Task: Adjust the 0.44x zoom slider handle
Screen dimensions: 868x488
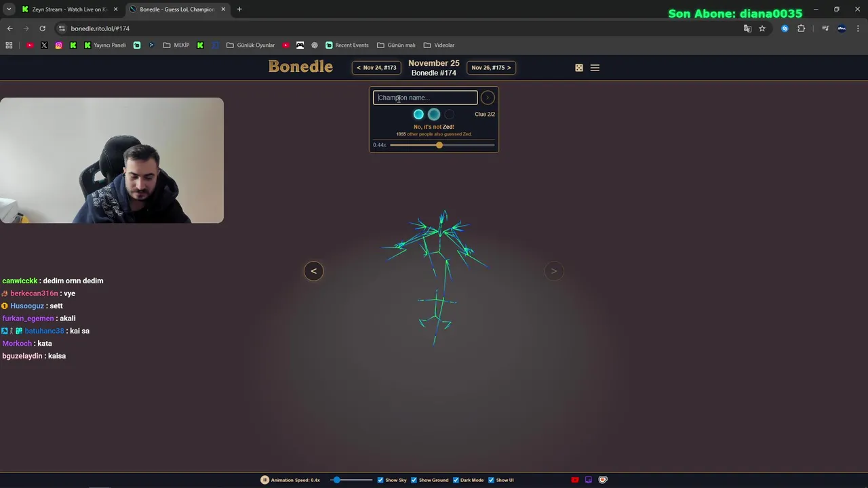Action: [439, 145]
